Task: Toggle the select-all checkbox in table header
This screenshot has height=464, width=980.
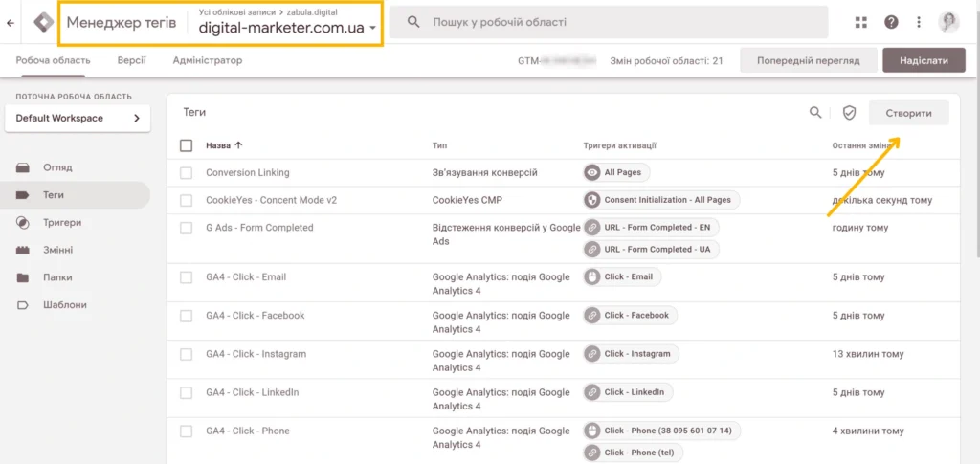Action: (186, 145)
